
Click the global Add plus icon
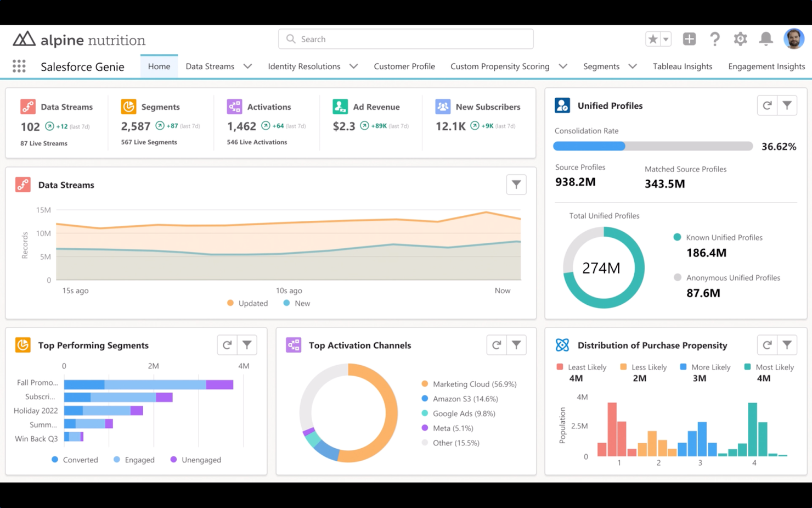[689, 39]
